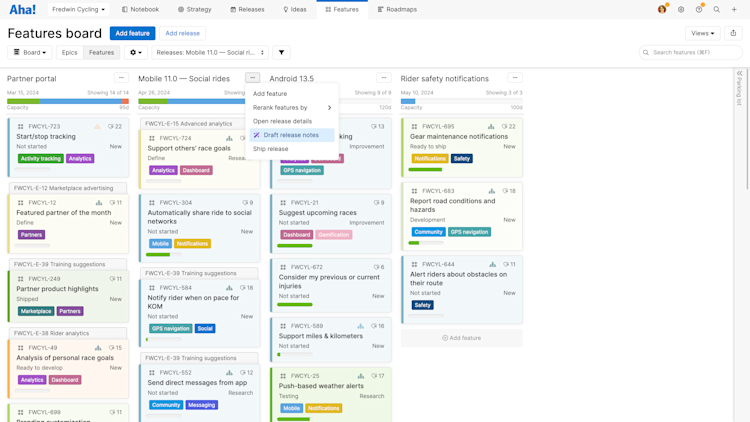Viewport: 750px width, 422px height.
Task: Open the Releases filter dropdown
Action: tap(210, 53)
